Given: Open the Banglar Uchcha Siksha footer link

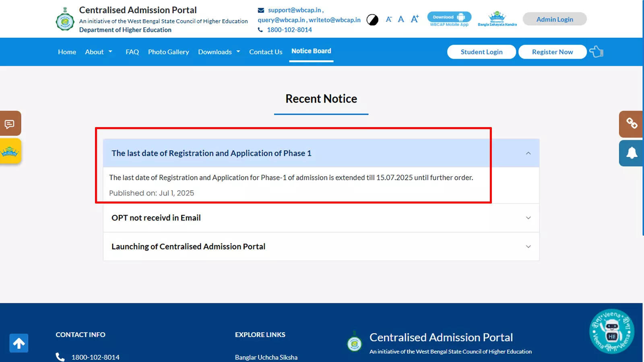Looking at the screenshot, I should coord(266,357).
